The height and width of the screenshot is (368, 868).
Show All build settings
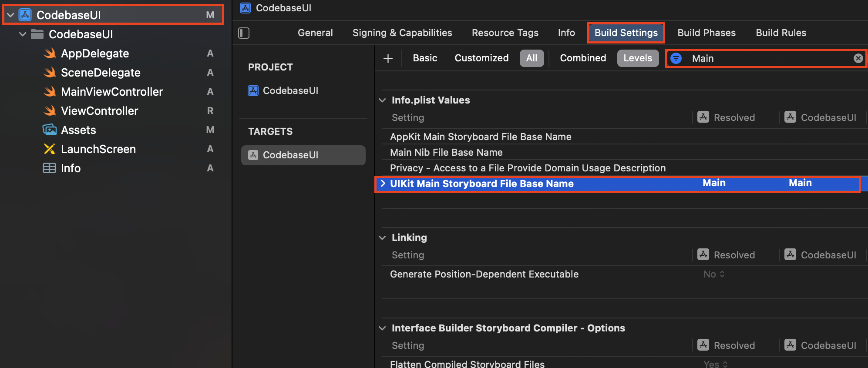click(x=532, y=58)
